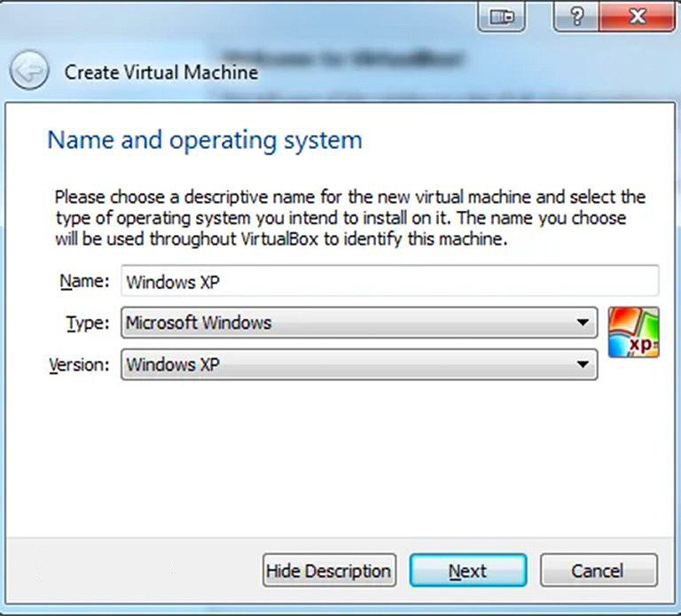Image resolution: width=681 pixels, height=616 pixels.
Task: Click the back arrow in the wizard header
Action: (x=29, y=70)
